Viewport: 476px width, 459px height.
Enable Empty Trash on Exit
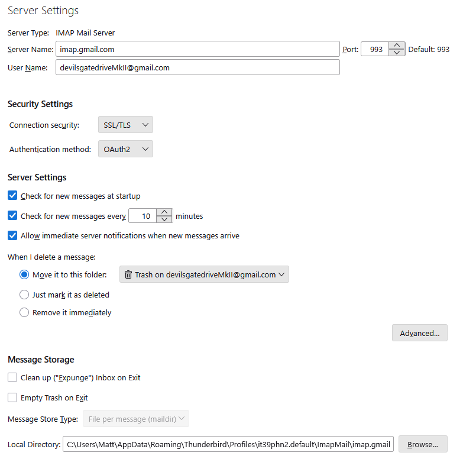[x=12, y=397]
